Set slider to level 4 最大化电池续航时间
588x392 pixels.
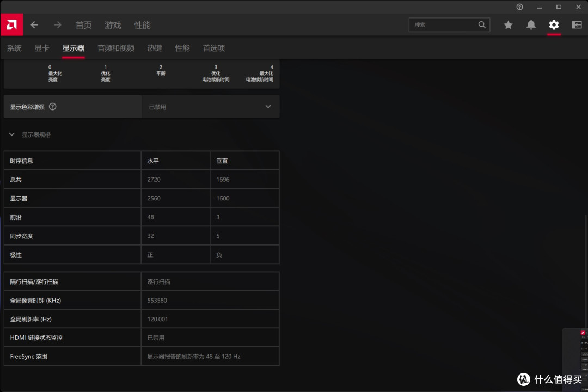pyautogui.click(x=260, y=73)
